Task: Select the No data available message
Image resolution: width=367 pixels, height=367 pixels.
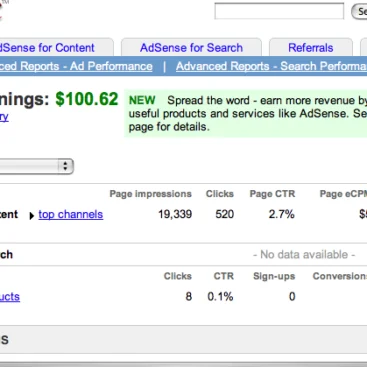Action: click(x=304, y=255)
